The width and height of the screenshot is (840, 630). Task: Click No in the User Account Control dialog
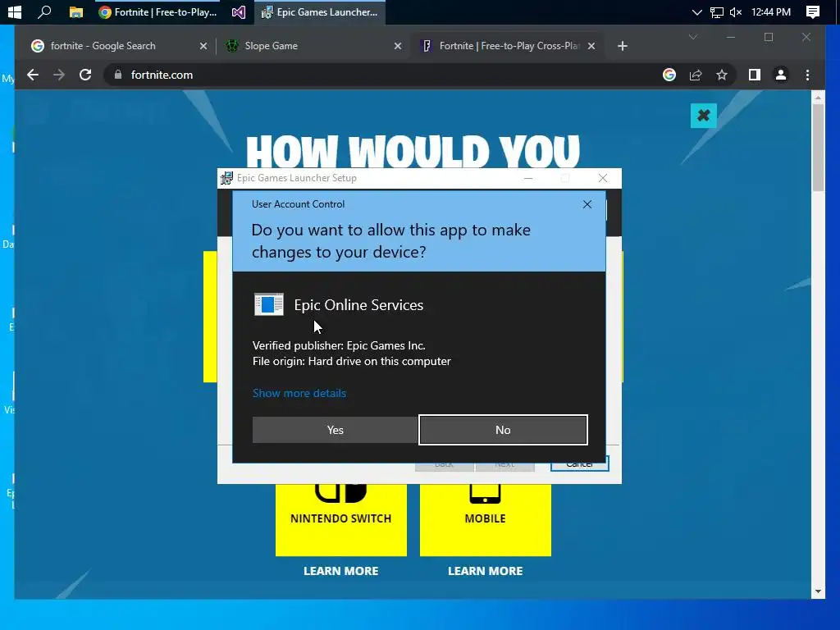tap(503, 430)
